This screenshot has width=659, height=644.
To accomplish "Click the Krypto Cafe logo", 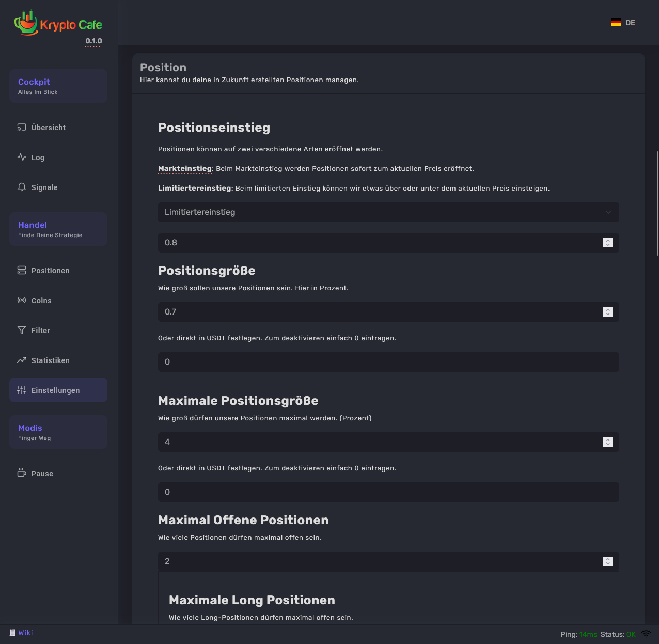I will coord(58,24).
